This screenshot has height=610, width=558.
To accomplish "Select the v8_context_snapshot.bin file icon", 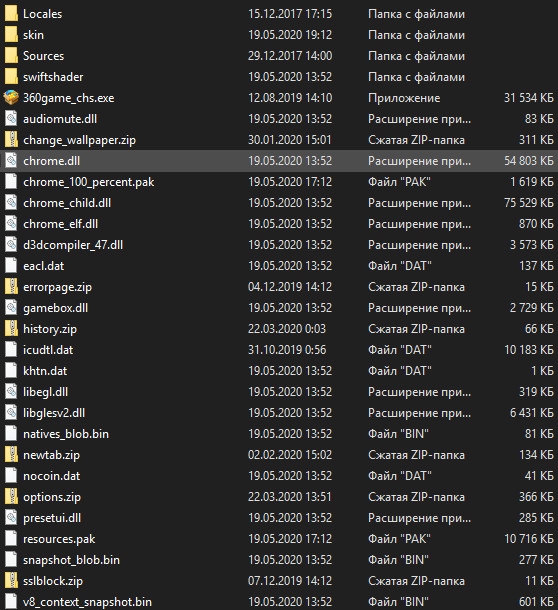I will point(11,601).
